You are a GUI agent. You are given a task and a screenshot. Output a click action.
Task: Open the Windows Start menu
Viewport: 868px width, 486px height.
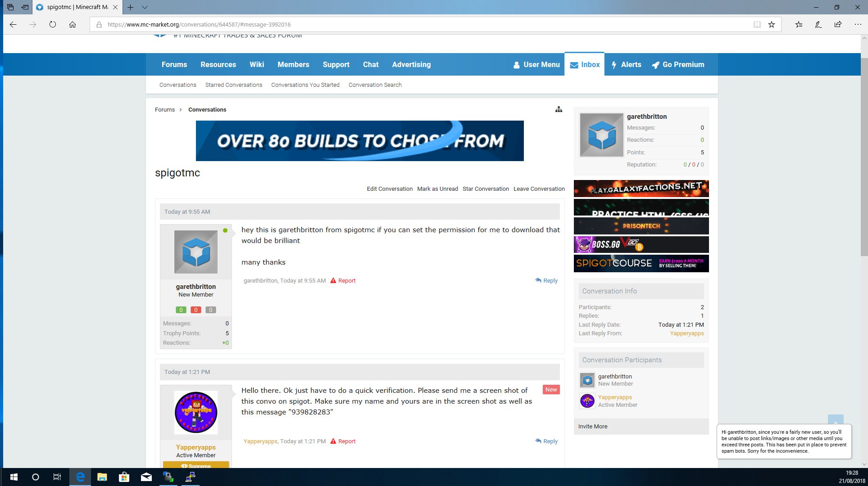pyautogui.click(x=14, y=477)
